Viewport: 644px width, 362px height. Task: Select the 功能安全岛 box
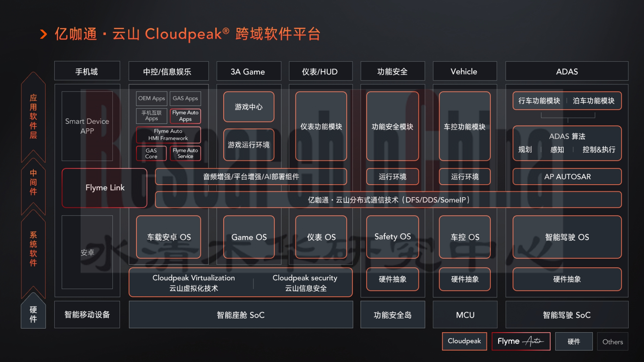click(392, 314)
